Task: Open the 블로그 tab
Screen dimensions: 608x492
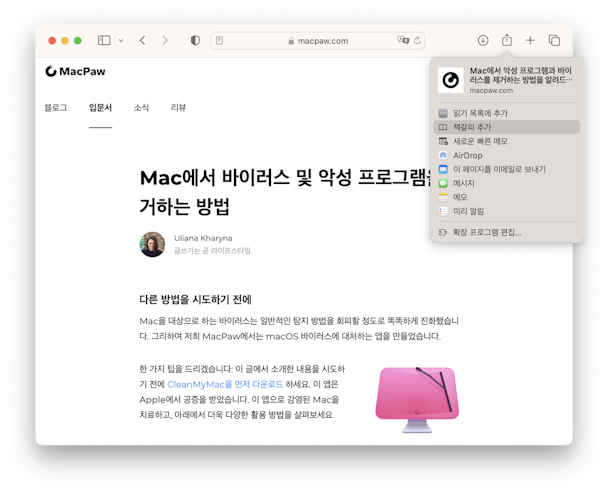Action: [x=56, y=108]
